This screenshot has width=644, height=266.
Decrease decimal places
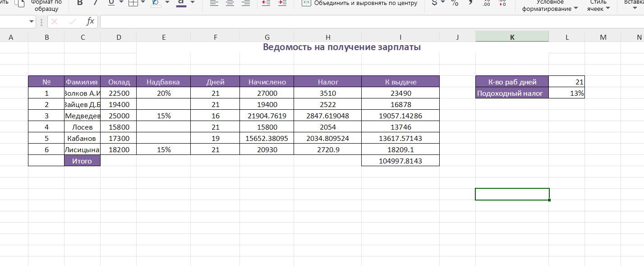(x=502, y=3)
